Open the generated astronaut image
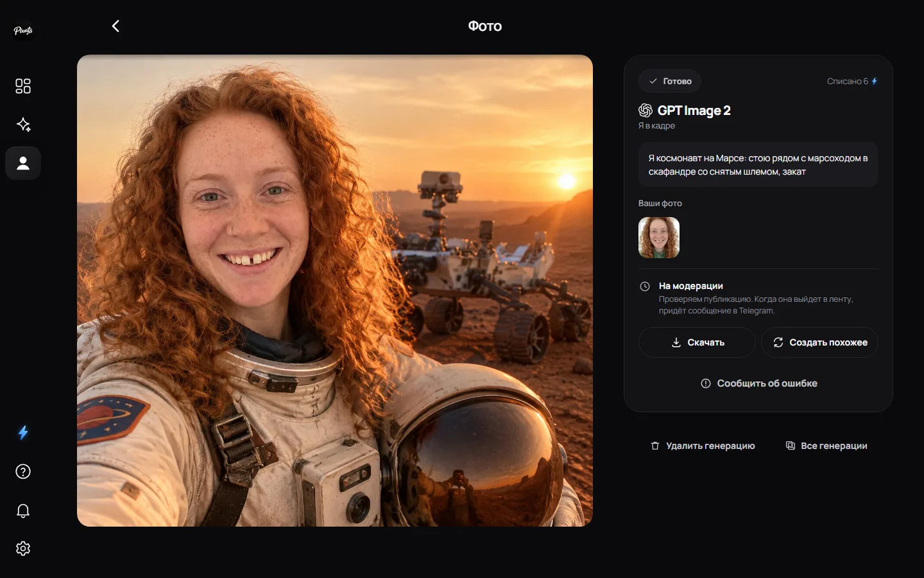Screen dimensions: 924x578 335,290
